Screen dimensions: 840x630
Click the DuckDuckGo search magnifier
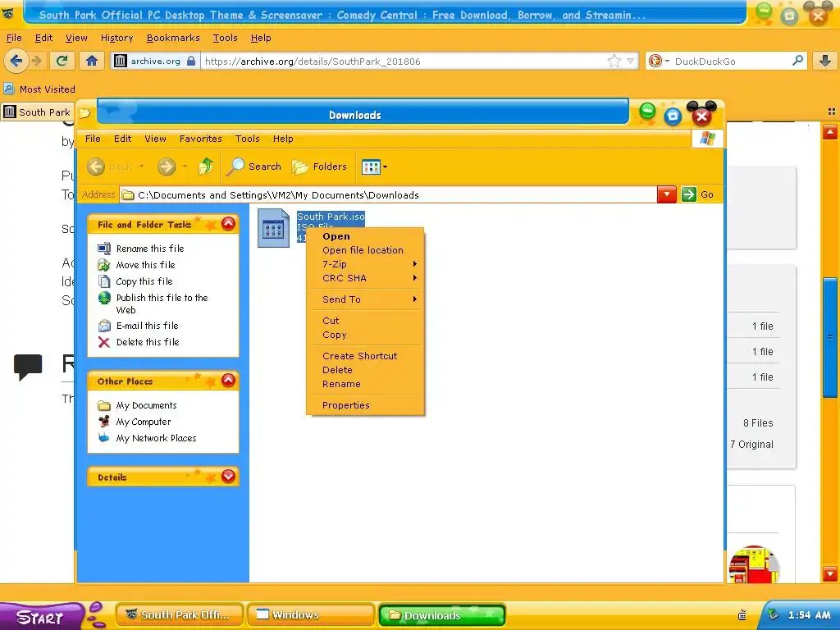797,61
